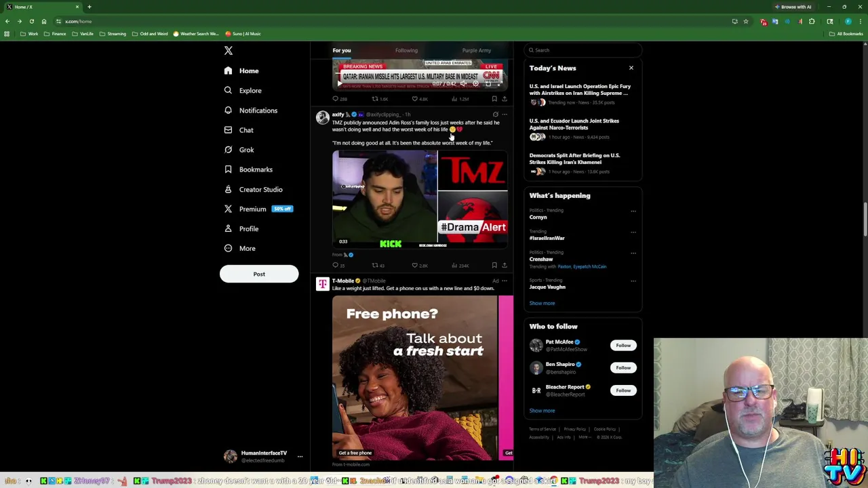
Task: Open T-Mobile profile avatar
Action: tap(323, 283)
